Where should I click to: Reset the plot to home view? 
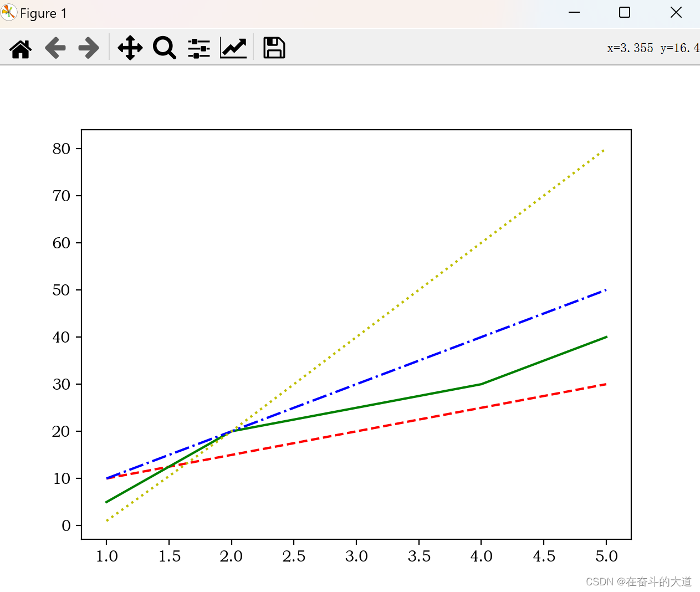21,48
